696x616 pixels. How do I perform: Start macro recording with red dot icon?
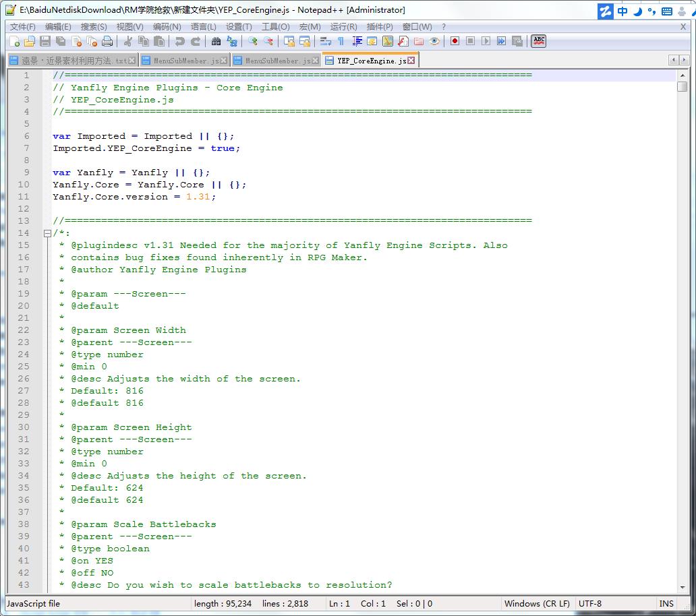point(455,41)
